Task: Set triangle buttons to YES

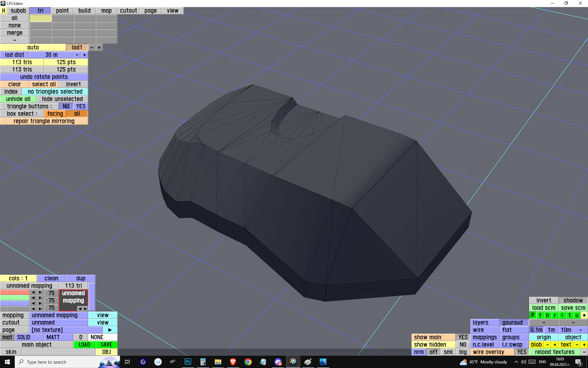Action: [x=81, y=106]
